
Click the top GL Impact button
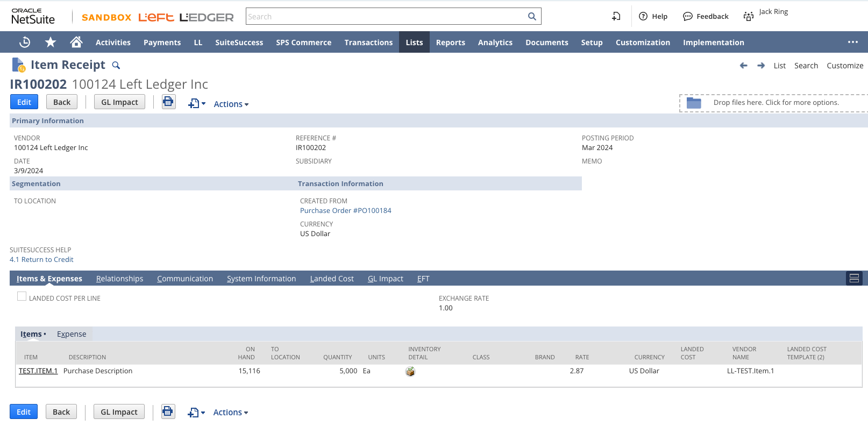pos(119,102)
